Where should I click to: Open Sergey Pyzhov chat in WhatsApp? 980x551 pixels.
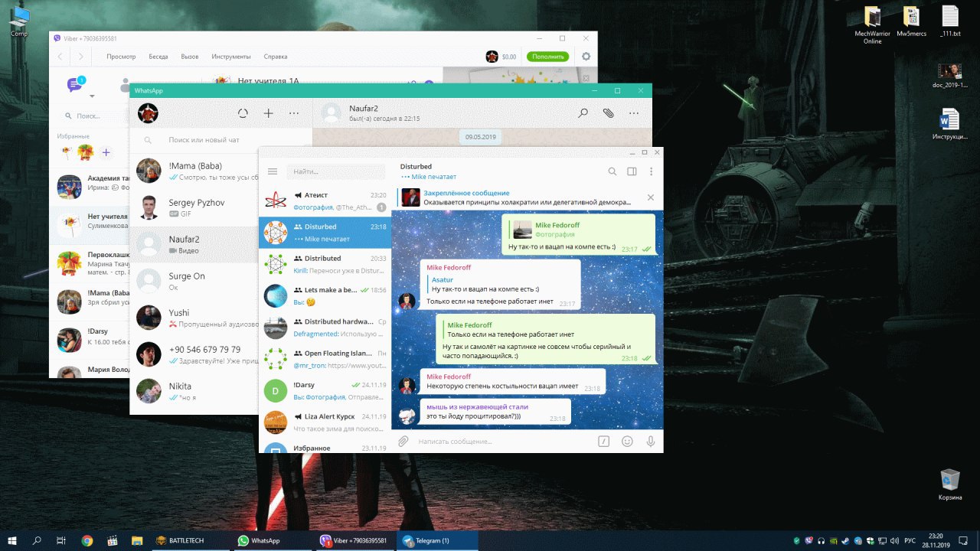[x=194, y=207]
